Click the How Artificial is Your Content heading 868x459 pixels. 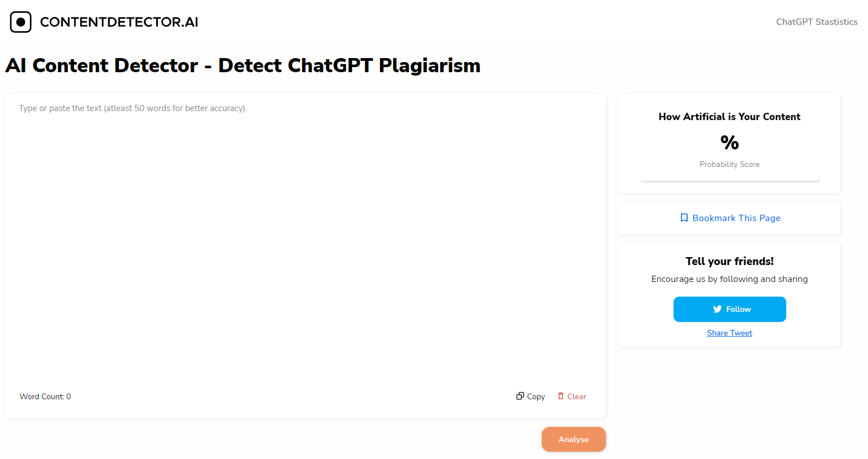tap(729, 117)
